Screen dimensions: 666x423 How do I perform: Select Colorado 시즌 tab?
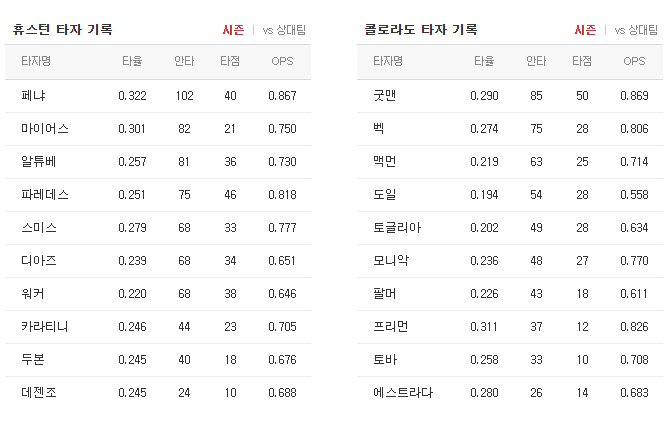[x=585, y=30]
